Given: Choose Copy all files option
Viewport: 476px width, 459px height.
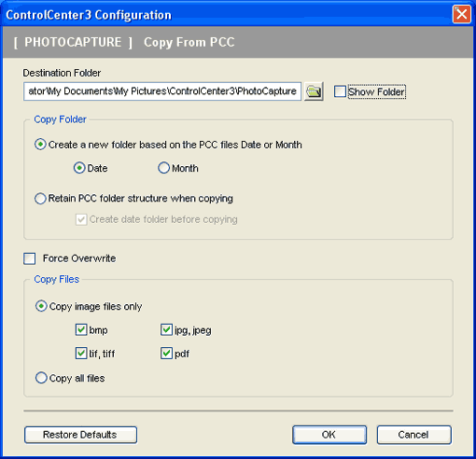Looking at the screenshot, I should tap(41, 378).
